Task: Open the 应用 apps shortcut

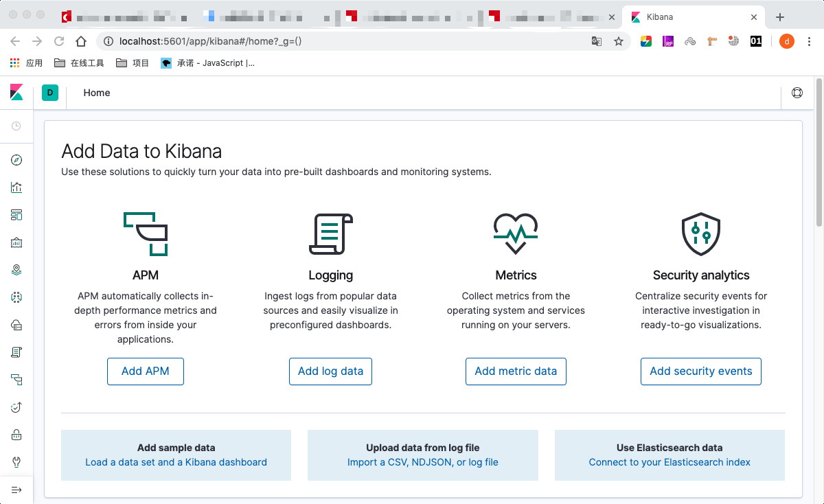Action: click(26, 63)
